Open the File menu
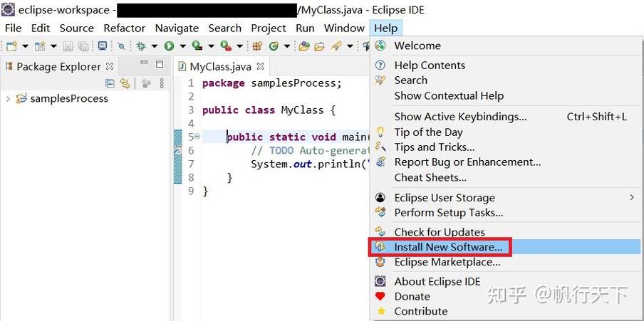This screenshot has height=321, width=644. tap(13, 28)
